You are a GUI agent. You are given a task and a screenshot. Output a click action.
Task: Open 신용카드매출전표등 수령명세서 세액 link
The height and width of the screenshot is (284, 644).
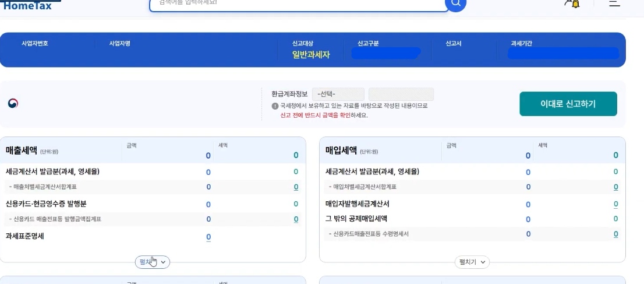(615, 234)
